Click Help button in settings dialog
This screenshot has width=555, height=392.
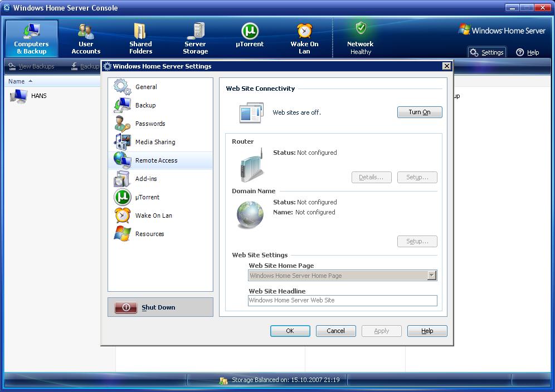(x=427, y=331)
